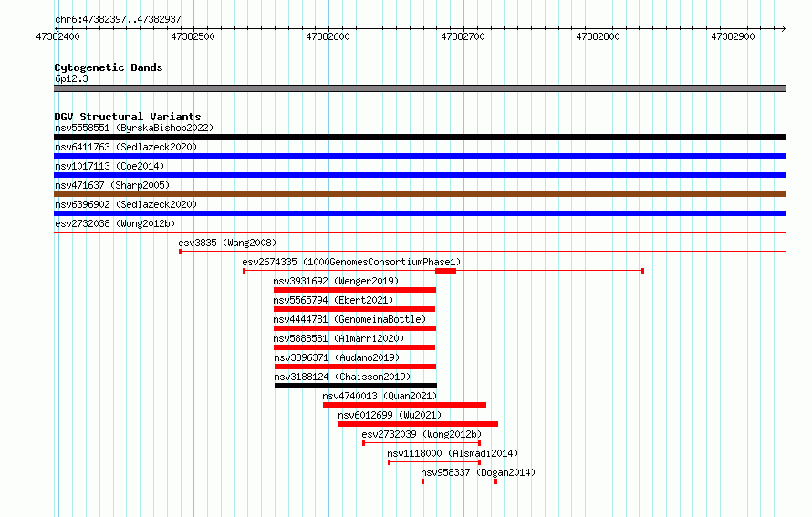
Task: Click esv2732038 (Wong2012b) label
Action: [x=115, y=223]
